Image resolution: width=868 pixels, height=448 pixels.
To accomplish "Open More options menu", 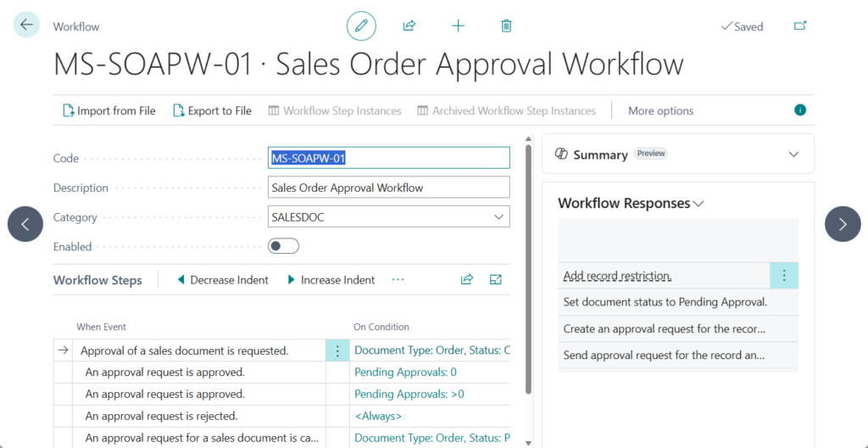I will [x=660, y=110].
